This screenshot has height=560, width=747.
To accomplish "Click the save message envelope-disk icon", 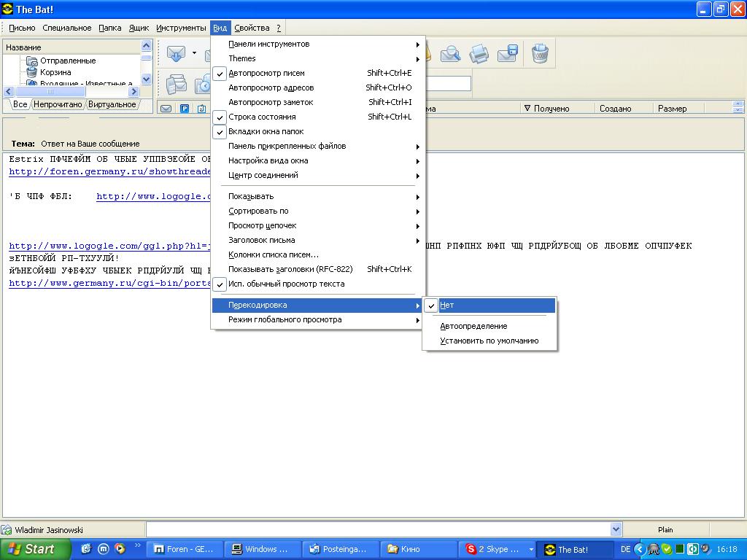I will point(508,53).
